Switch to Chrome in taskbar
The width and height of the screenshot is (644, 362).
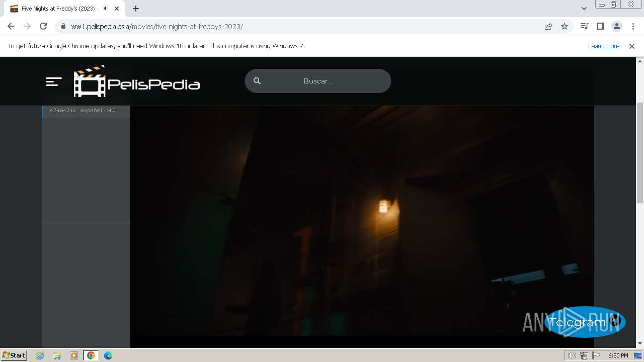click(x=91, y=355)
